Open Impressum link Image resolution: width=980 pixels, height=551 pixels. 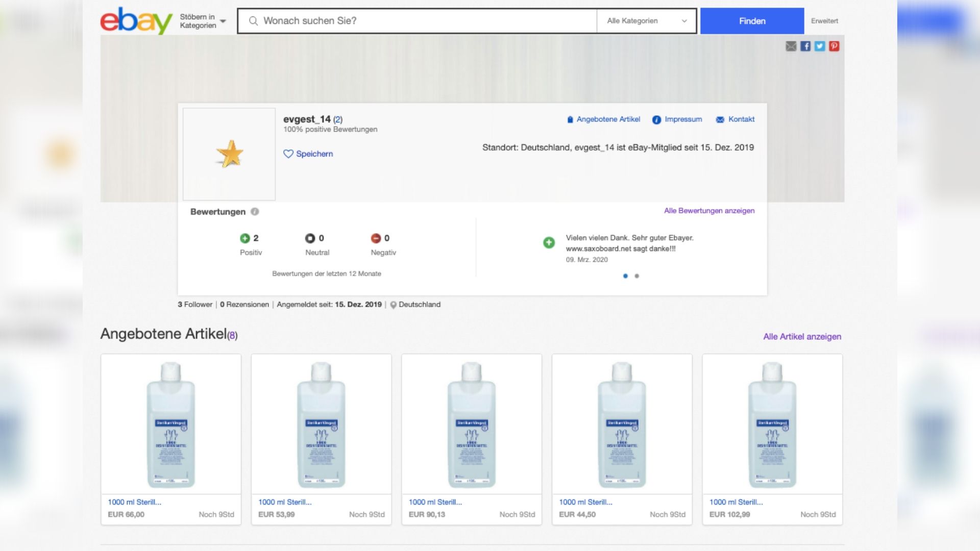(x=683, y=119)
